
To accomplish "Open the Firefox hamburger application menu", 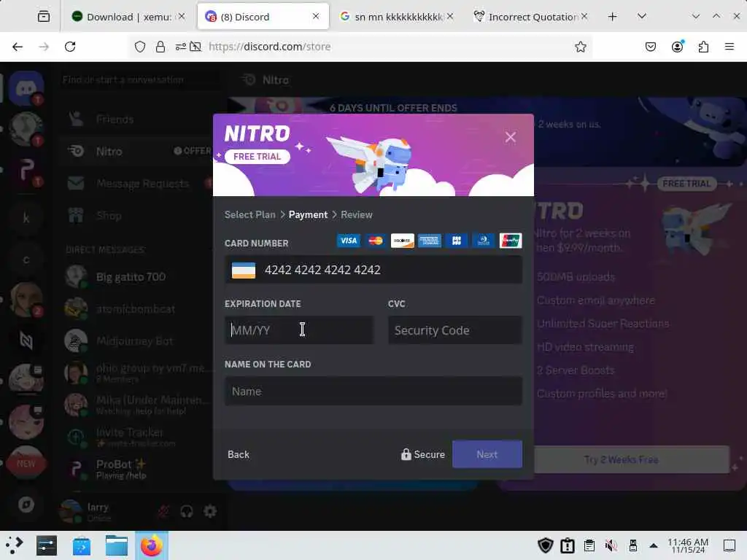I will (x=729, y=47).
